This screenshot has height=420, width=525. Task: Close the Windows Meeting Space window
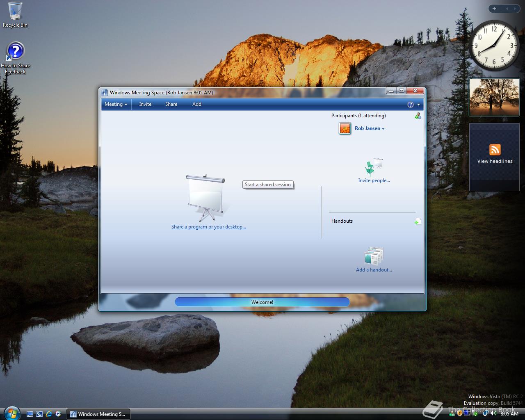click(x=415, y=91)
